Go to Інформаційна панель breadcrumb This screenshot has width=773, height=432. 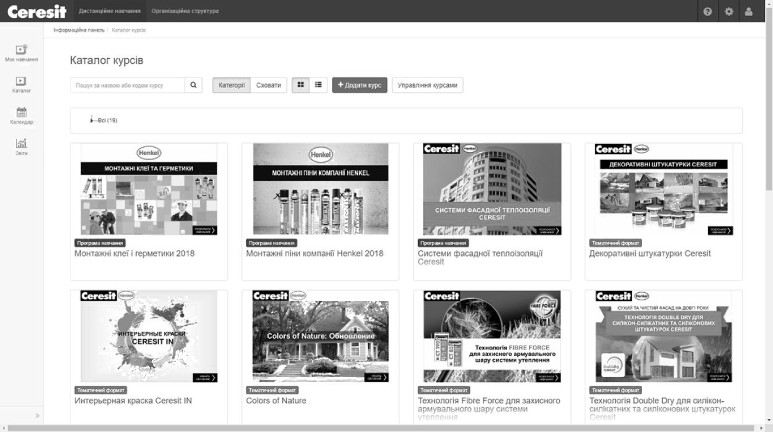79,30
